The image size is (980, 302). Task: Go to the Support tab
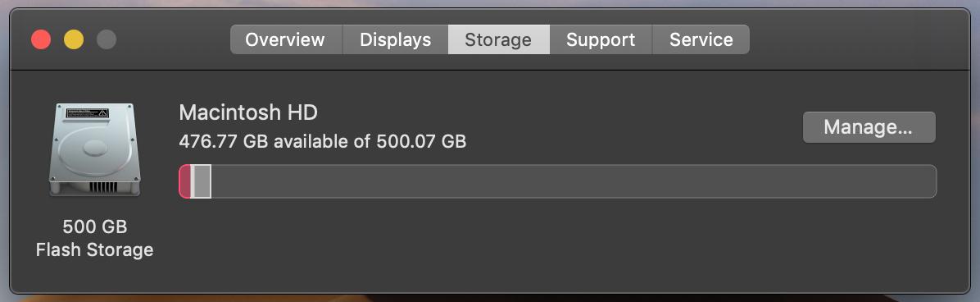tap(601, 39)
